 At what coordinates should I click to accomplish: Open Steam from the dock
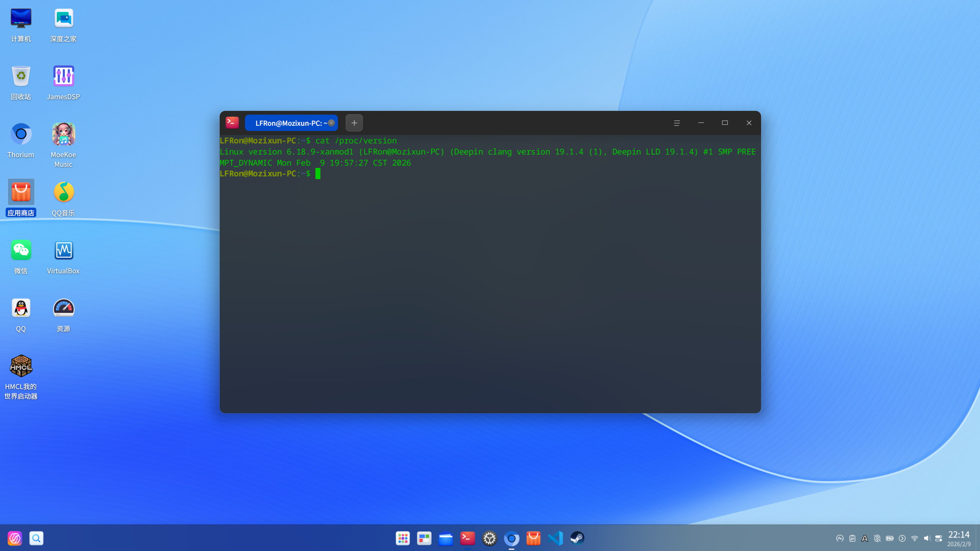(x=577, y=538)
